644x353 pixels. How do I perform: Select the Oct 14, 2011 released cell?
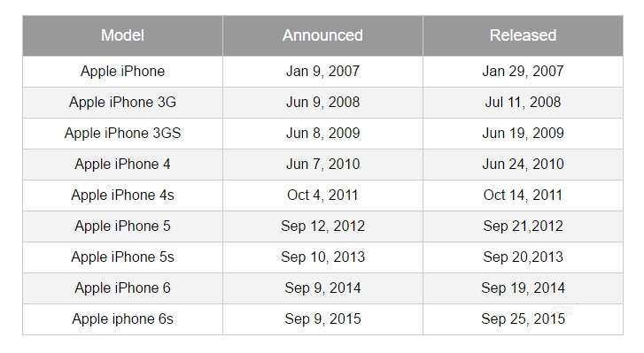point(523,196)
